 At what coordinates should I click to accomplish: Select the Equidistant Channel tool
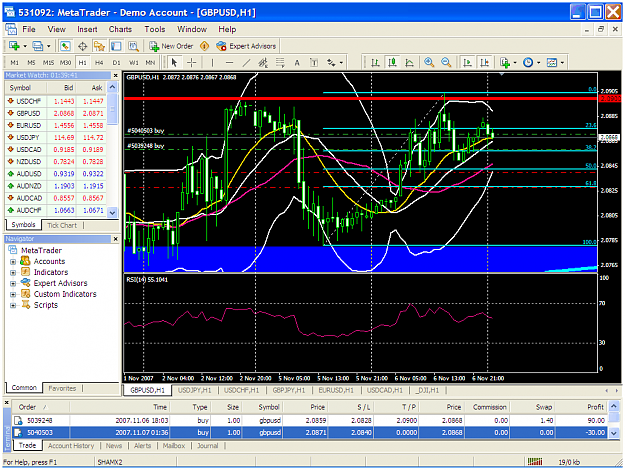click(x=263, y=63)
